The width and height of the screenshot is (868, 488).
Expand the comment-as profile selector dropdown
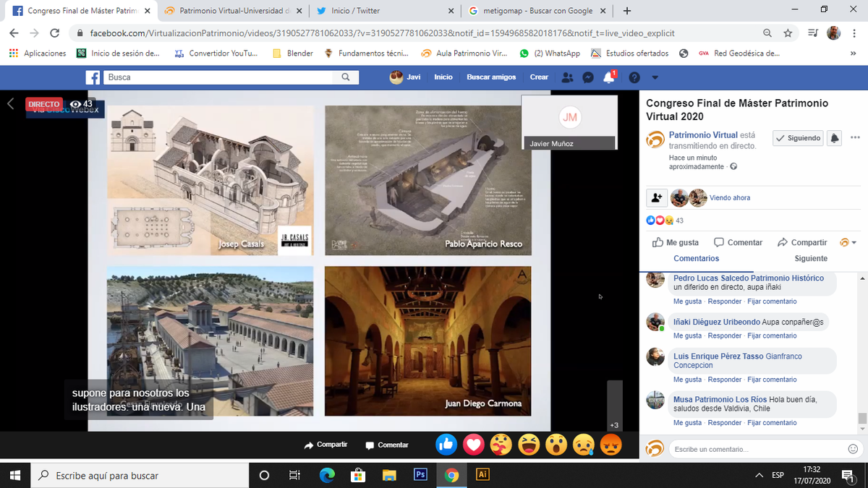[x=847, y=242]
